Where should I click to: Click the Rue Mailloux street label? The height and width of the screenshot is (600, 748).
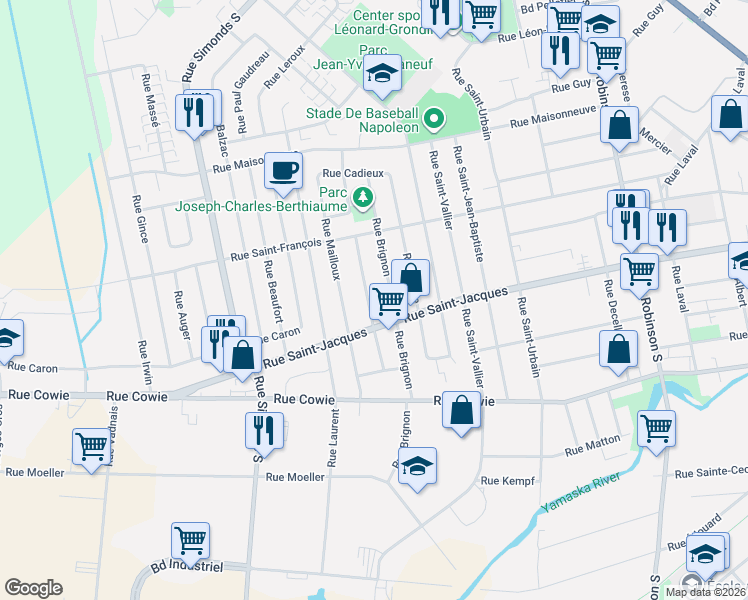[x=331, y=249]
